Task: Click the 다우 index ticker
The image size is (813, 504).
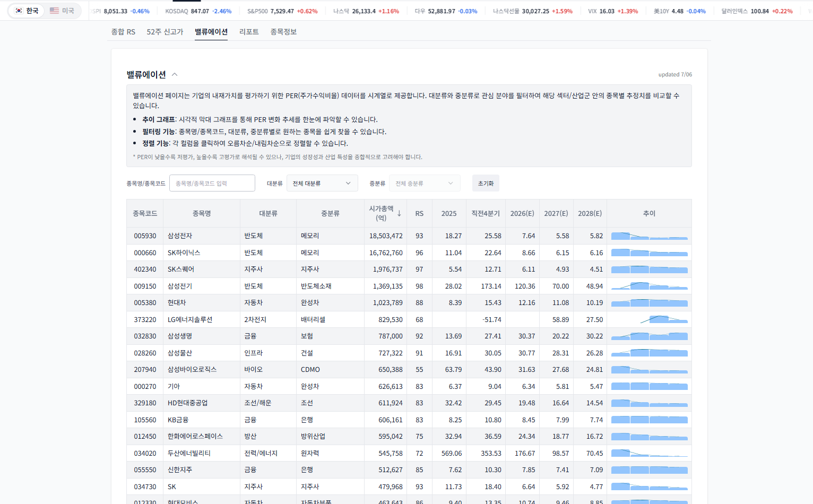Action: (446, 11)
